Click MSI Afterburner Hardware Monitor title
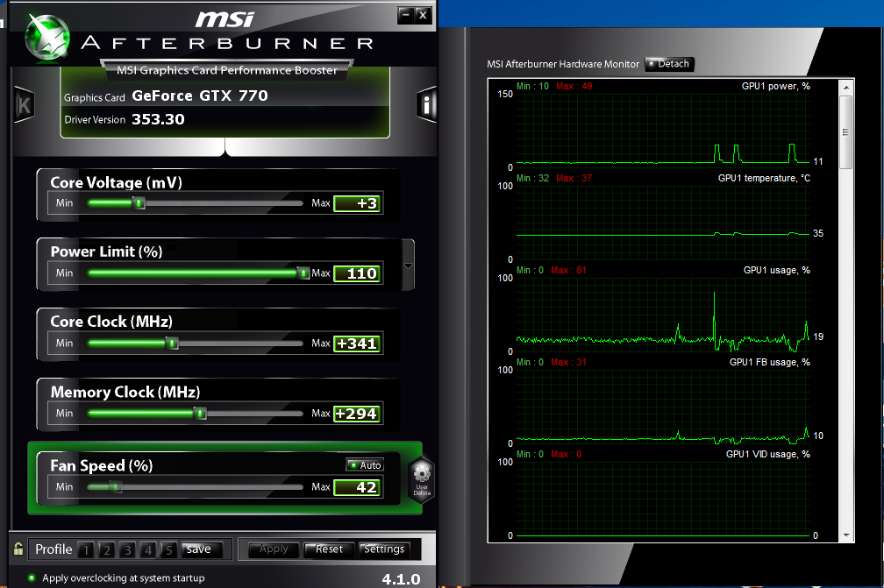This screenshot has height=588, width=884. click(563, 64)
